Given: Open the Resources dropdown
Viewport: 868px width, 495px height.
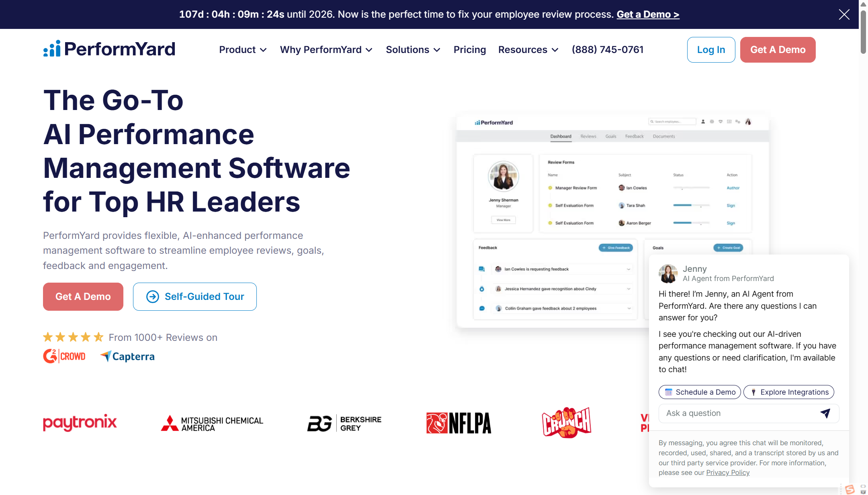Looking at the screenshot, I should [x=528, y=50].
